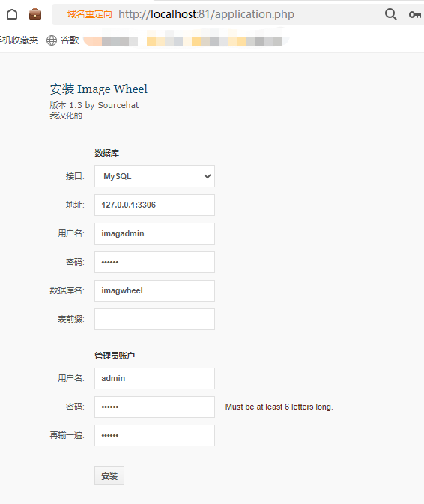424x504 pixels.
Task: Click the 数据库名 label
Action: (67, 290)
